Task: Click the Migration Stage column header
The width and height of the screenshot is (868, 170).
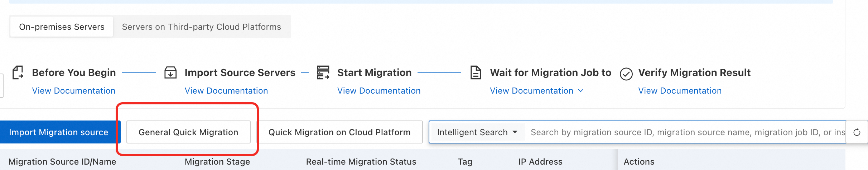Action: click(x=217, y=162)
